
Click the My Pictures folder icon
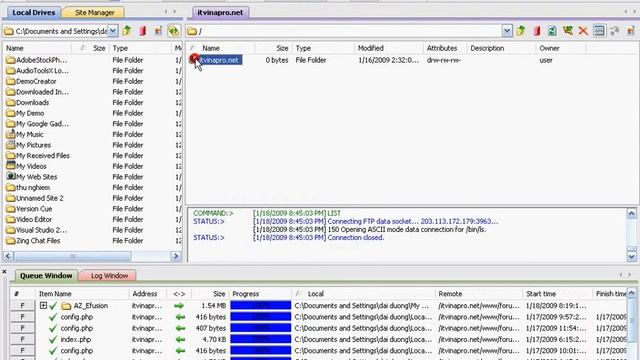[11, 144]
